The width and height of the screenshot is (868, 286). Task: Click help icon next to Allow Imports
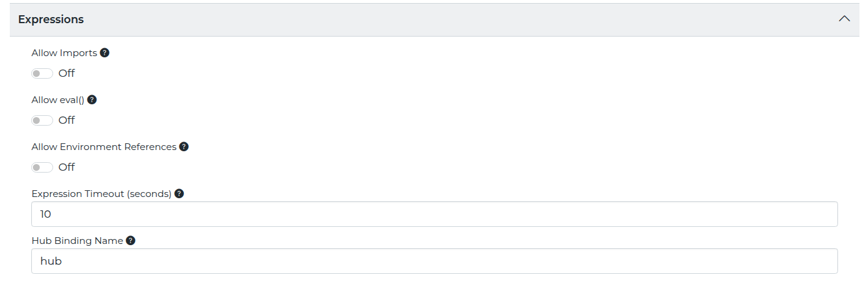pyautogui.click(x=104, y=53)
